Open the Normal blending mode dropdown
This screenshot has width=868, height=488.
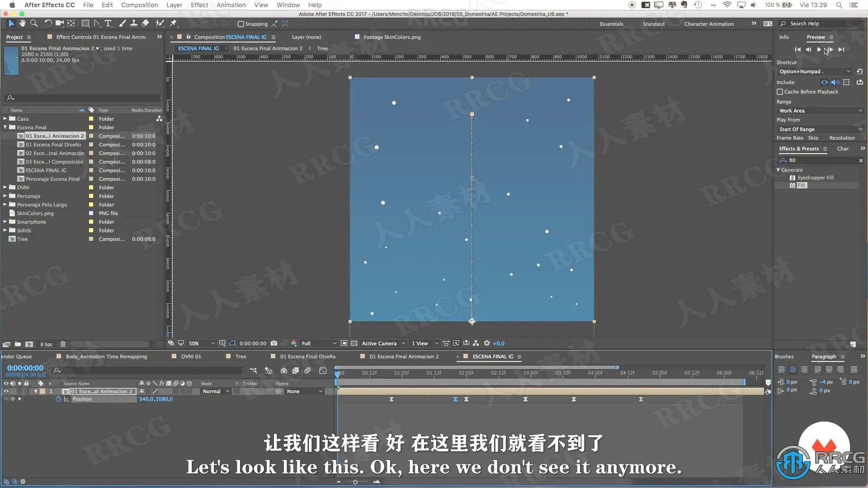tap(216, 391)
